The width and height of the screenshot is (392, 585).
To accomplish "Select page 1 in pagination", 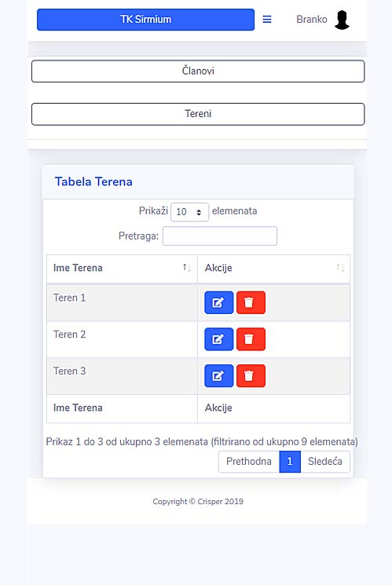I will coord(290,462).
